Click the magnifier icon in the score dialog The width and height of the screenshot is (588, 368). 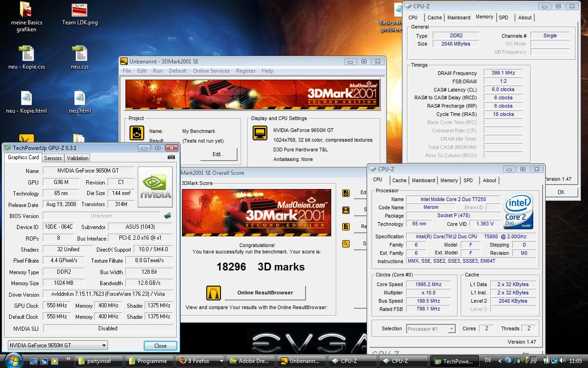[346, 244]
